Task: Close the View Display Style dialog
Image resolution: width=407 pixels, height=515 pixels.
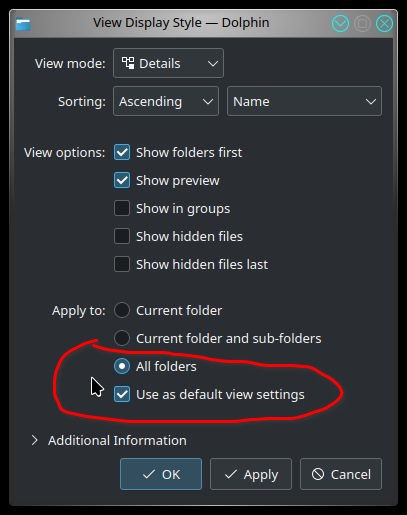Action: (x=384, y=24)
